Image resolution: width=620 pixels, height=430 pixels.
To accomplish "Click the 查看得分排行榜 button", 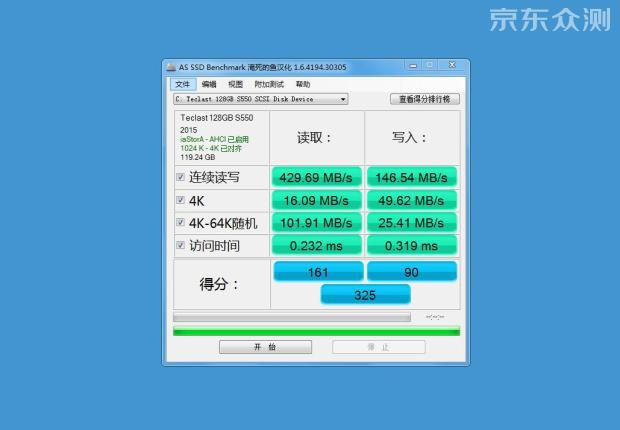I will coord(425,99).
